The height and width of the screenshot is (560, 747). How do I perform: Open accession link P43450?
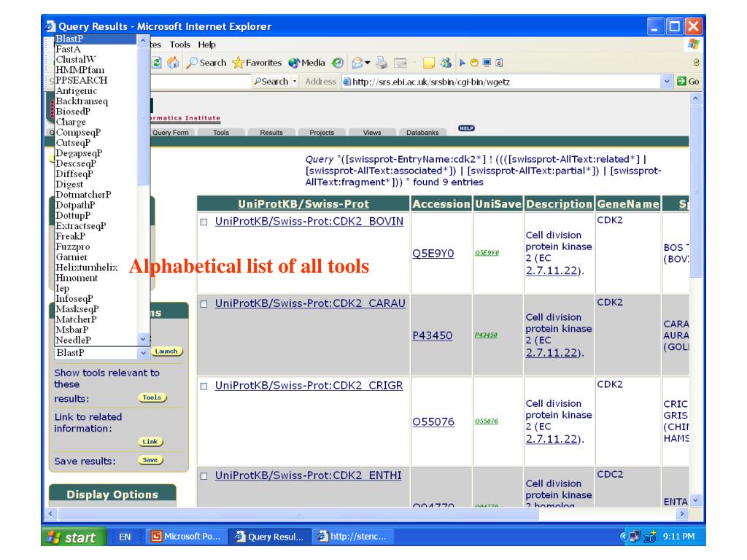coord(432,335)
